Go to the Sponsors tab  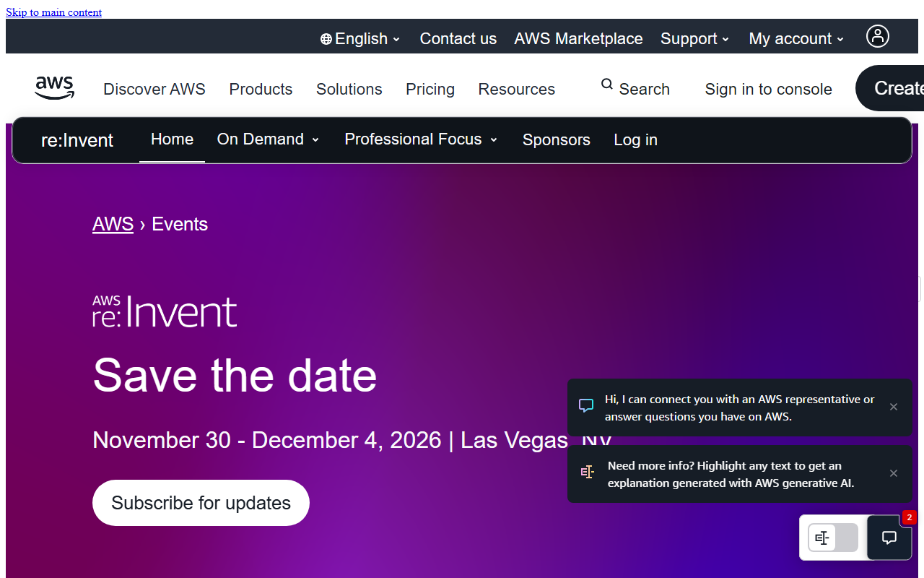tap(557, 140)
